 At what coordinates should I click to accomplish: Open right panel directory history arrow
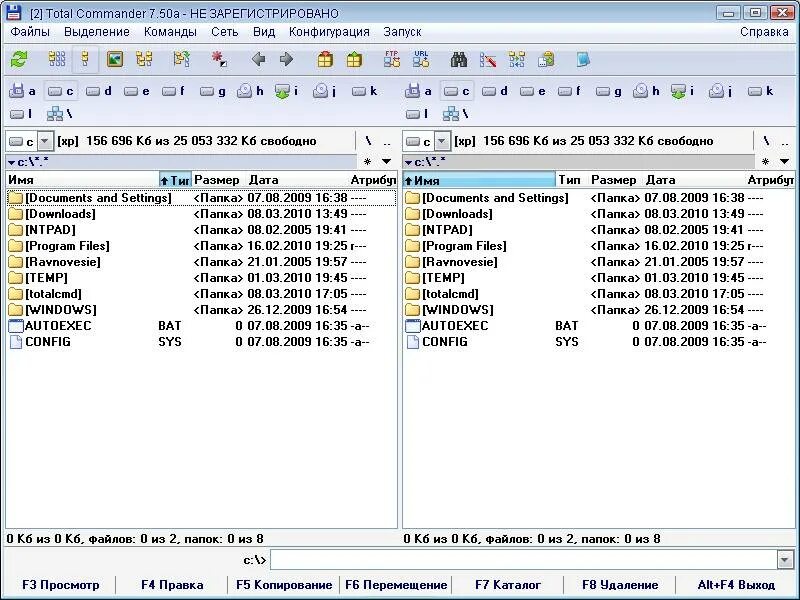point(784,162)
